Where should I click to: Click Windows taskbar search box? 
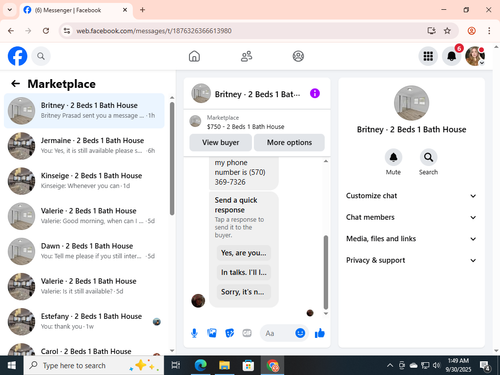pyautogui.click(x=94, y=365)
